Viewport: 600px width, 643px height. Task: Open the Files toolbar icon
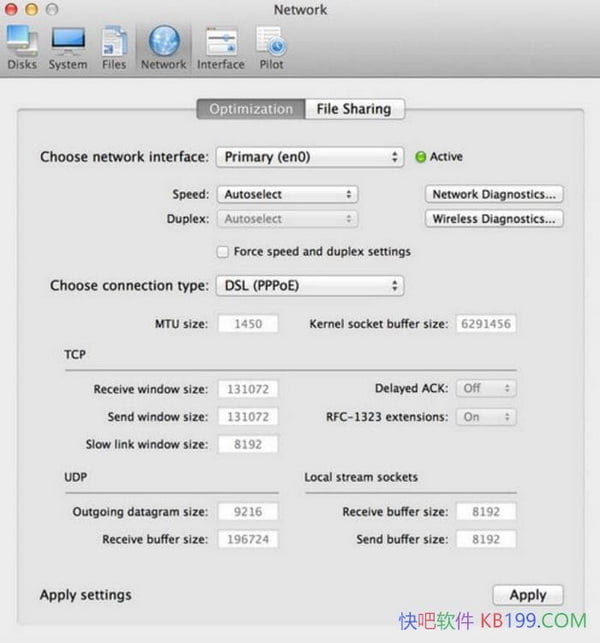click(114, 47)
